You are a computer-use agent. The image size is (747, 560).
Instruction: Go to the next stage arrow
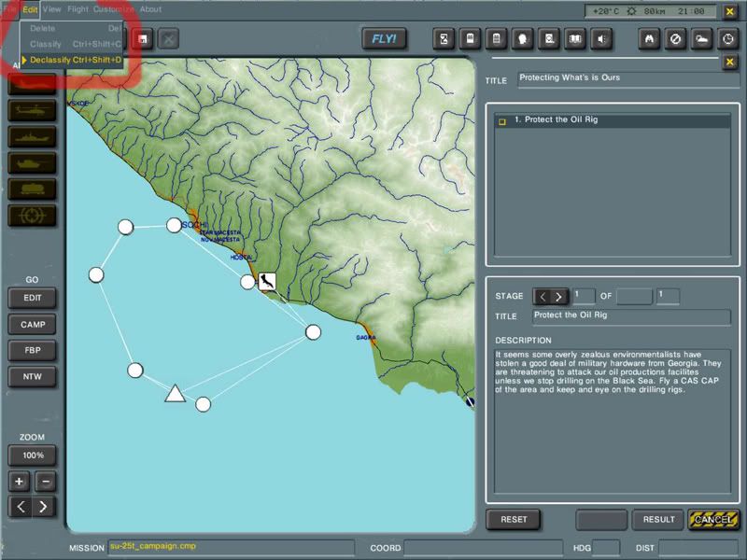559,297
